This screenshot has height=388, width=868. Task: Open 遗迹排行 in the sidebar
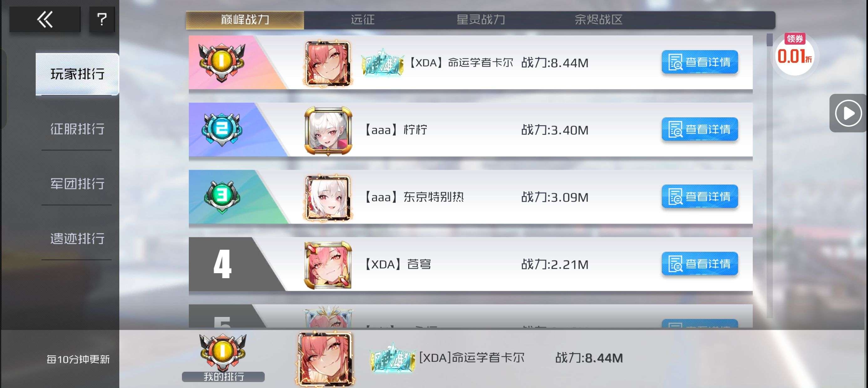[x=77, y=239]
